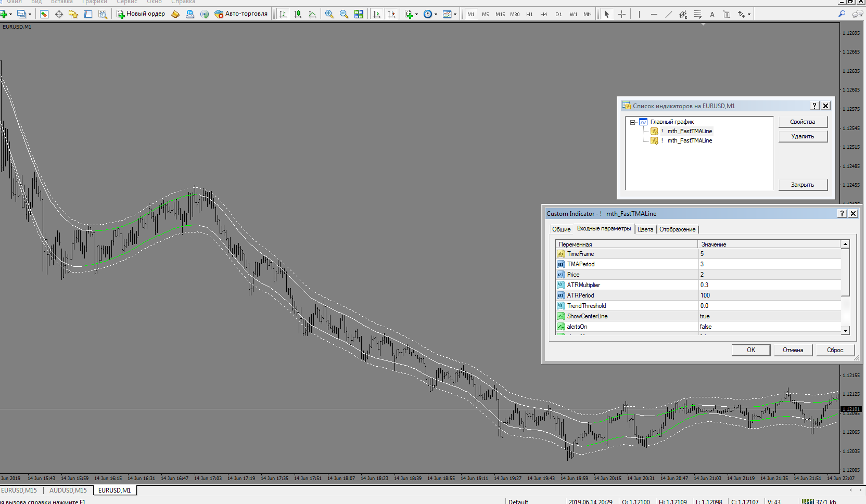Click the zoom out magnifier icon
Viewport: 866px width, 504px height.
click(x=344, y=14)
